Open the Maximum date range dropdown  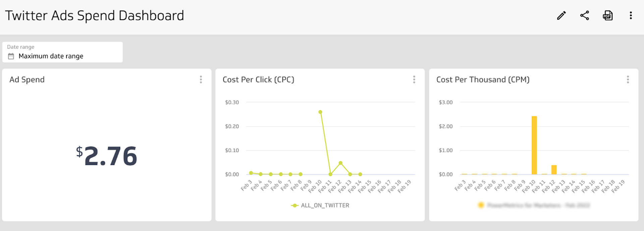click(x=51, y=56)
